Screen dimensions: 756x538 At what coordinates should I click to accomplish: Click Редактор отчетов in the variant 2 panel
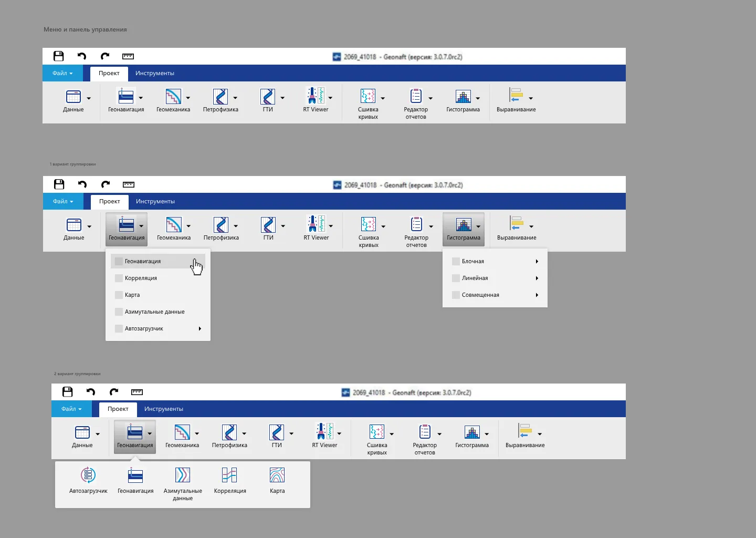tap(425, 439)
